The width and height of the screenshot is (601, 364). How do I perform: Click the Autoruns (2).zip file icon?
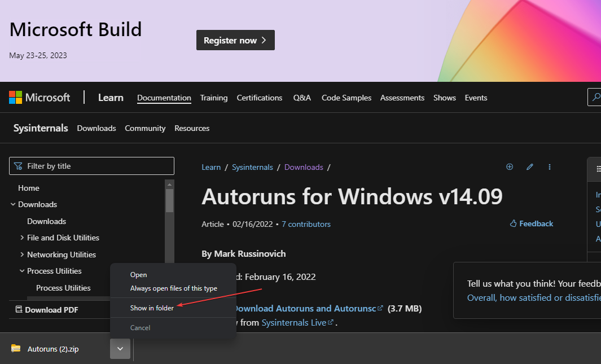click(x=16, y=348)
